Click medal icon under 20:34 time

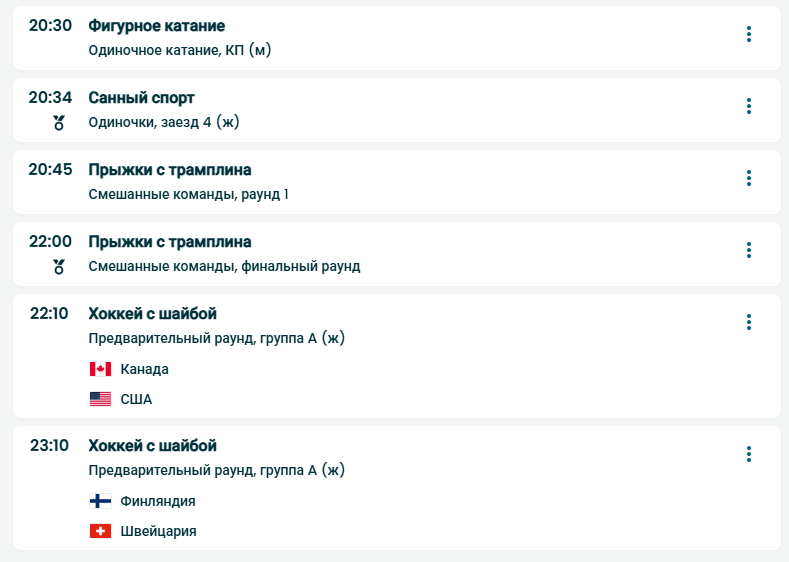click(59, 123)
